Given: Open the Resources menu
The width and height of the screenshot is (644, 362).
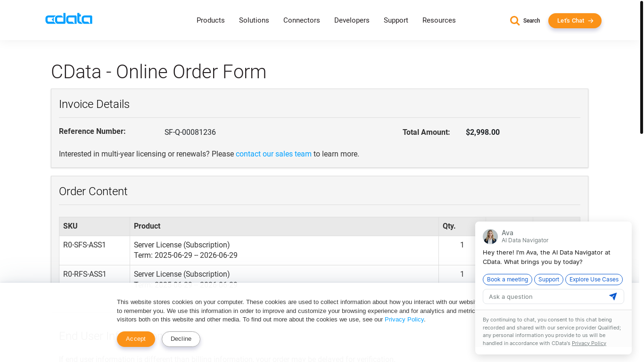Looking at the screenshot, I should click(439, 20).
